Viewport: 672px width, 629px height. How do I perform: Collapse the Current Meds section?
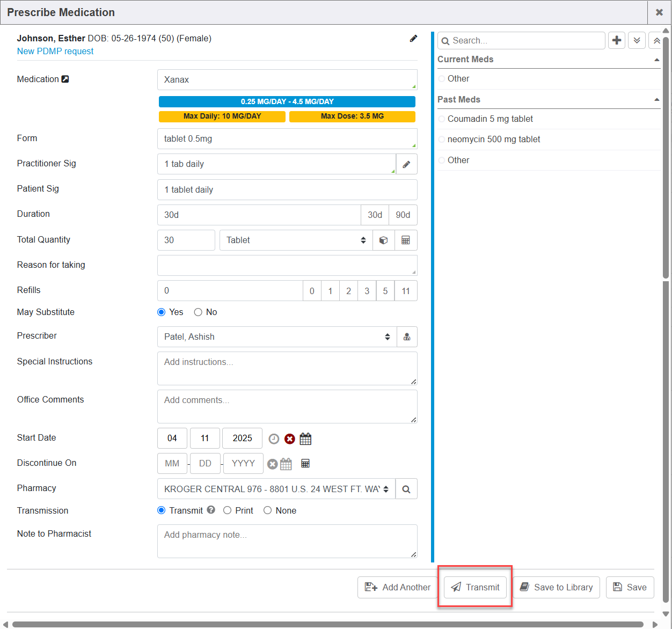pyautogui.click(x=656, y=60)
